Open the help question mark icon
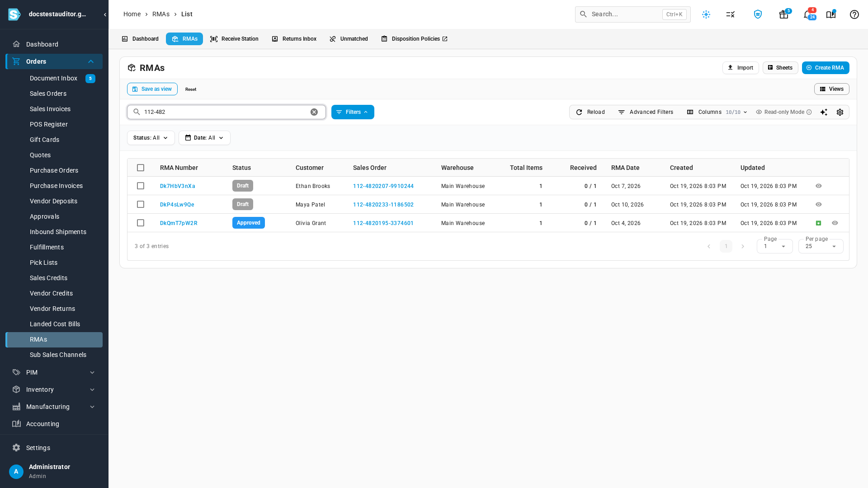This screenshot has height=488, width=868. point(854,14)
